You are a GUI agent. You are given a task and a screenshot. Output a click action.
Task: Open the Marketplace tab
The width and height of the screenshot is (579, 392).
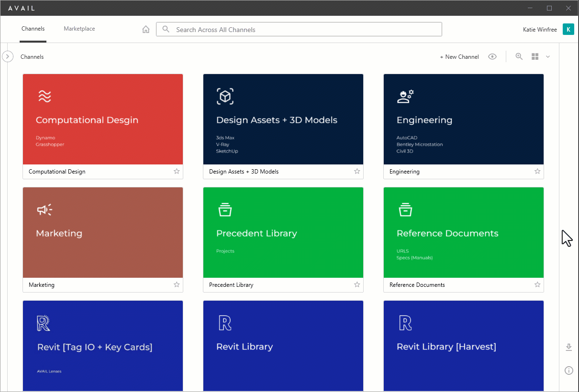pyautogui.click(x=79, y=29)
